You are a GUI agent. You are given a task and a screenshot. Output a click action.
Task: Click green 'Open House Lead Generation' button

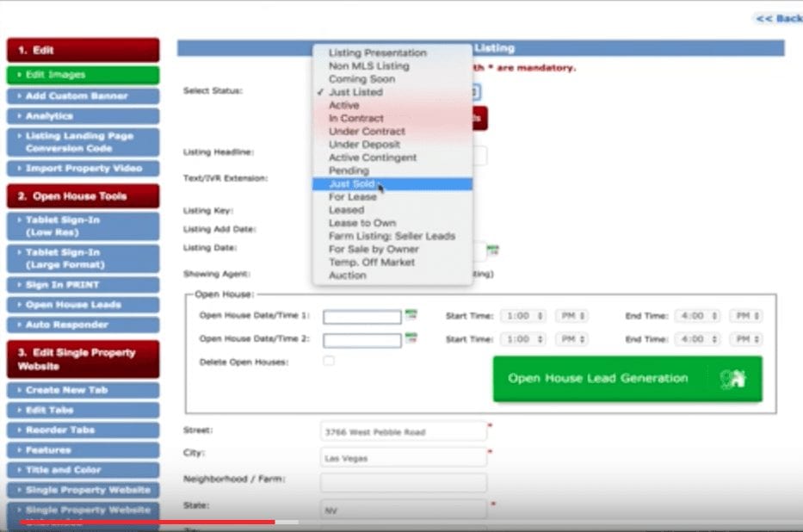click(627, 379)
